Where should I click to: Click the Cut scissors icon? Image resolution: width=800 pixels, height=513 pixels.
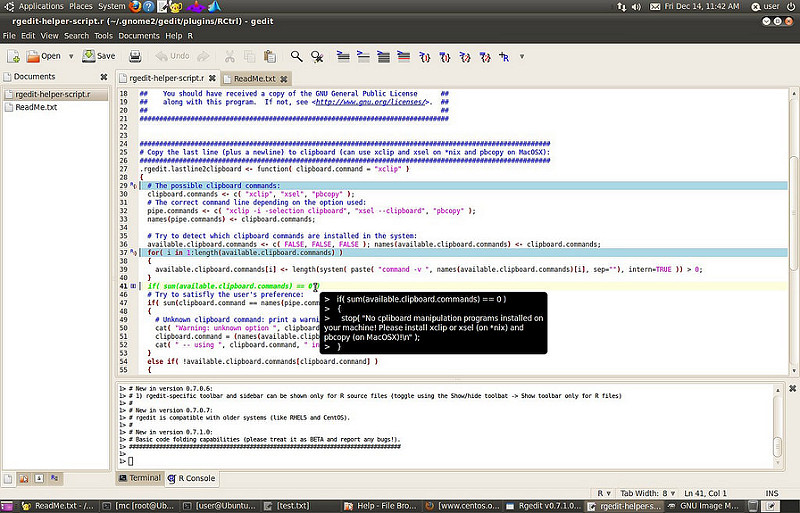tap(230, 56)
